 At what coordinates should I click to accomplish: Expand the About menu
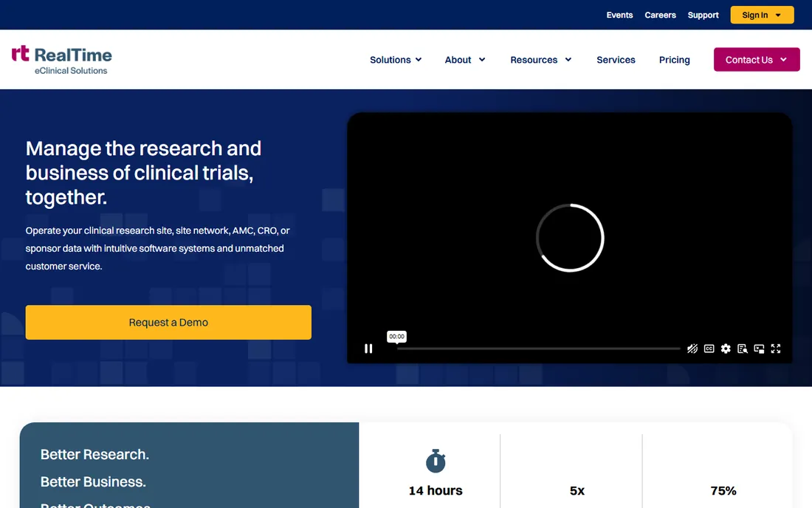[464, 60]
